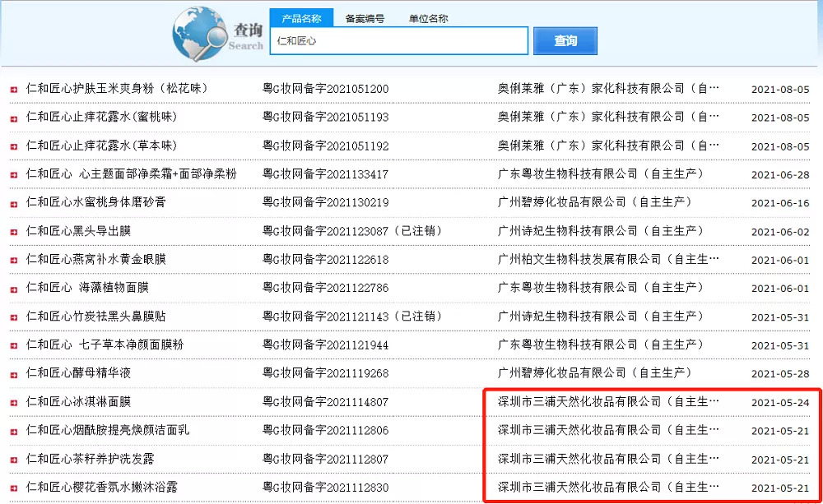Open 仁和匠心烟酰胺提亮焕颜洁面乳 product entry

click(107, 430)
